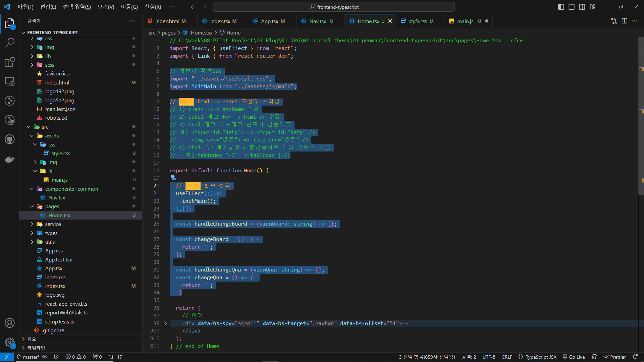
Task: Click the split editor right icon
Action: coord(624,21)
